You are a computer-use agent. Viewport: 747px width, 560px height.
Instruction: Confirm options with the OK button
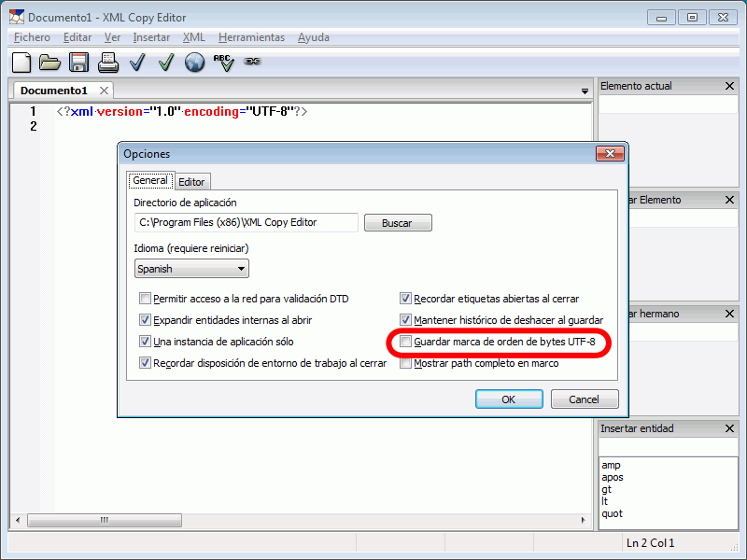[x=509, y=399]
